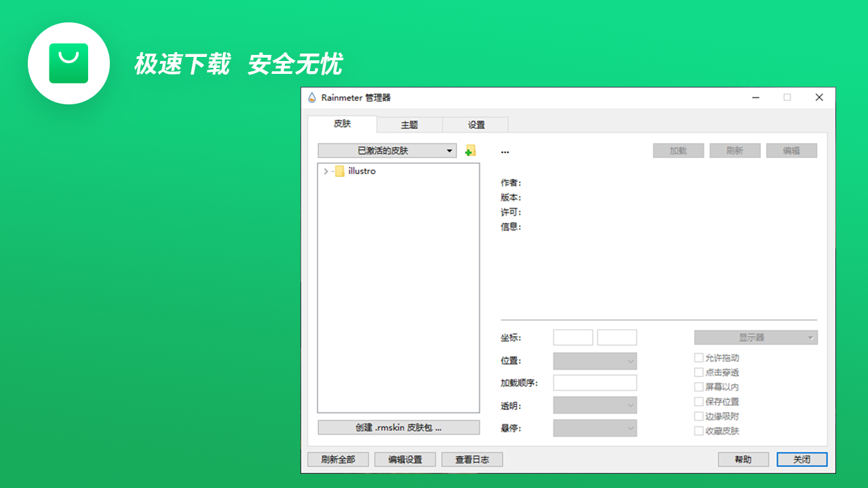This screenshot has width=868, height=488.
Task: Enable the 允许拖动 checkbox
Action: click(x=699, y=358)
